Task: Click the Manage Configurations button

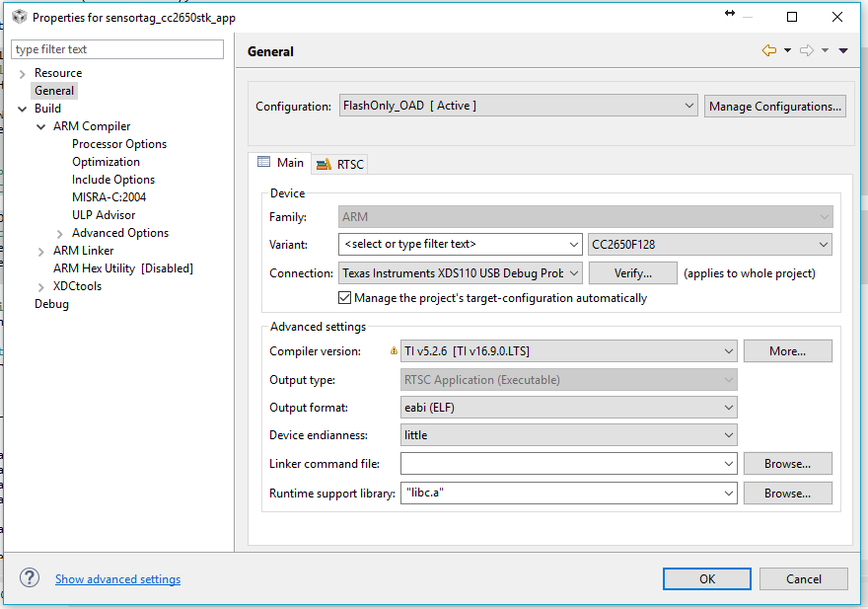Action: 774,107
